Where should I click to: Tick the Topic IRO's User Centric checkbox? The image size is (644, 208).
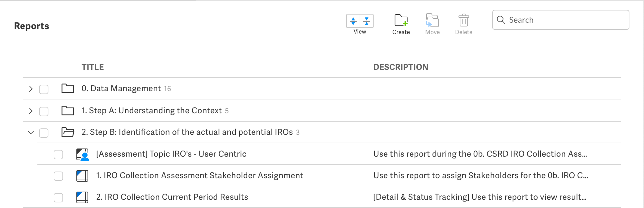point(58,155)
